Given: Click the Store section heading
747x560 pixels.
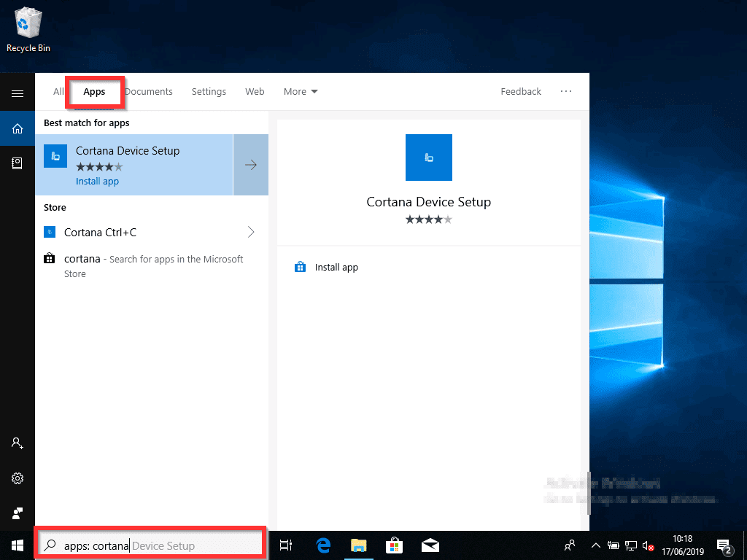Looking at the screenshot, I should (55, 207).
